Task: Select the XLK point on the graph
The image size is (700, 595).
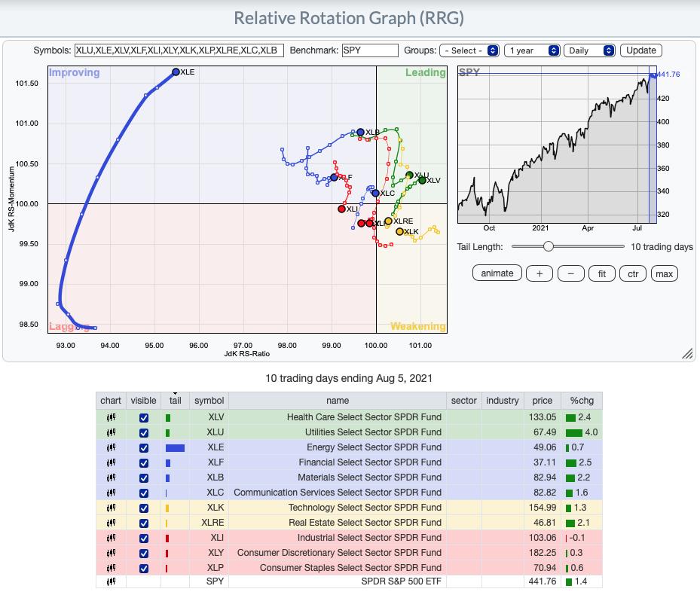Action: (x=400, y=232)
